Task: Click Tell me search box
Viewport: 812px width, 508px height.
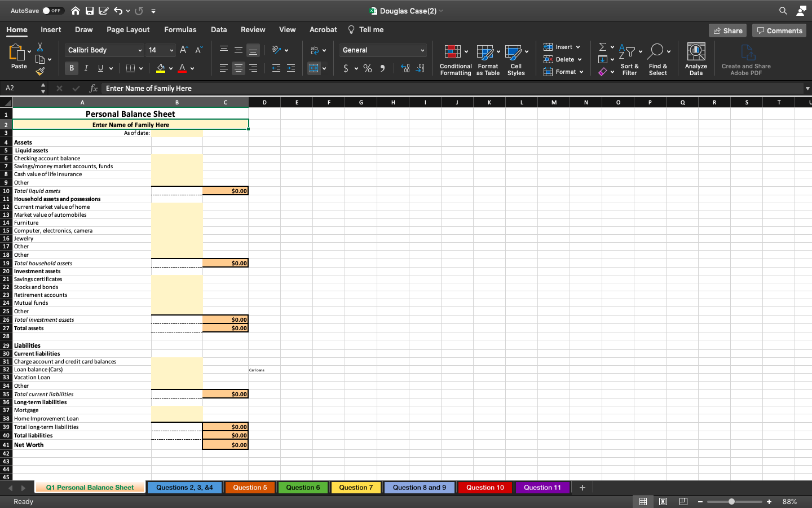Action: (366, 29)
